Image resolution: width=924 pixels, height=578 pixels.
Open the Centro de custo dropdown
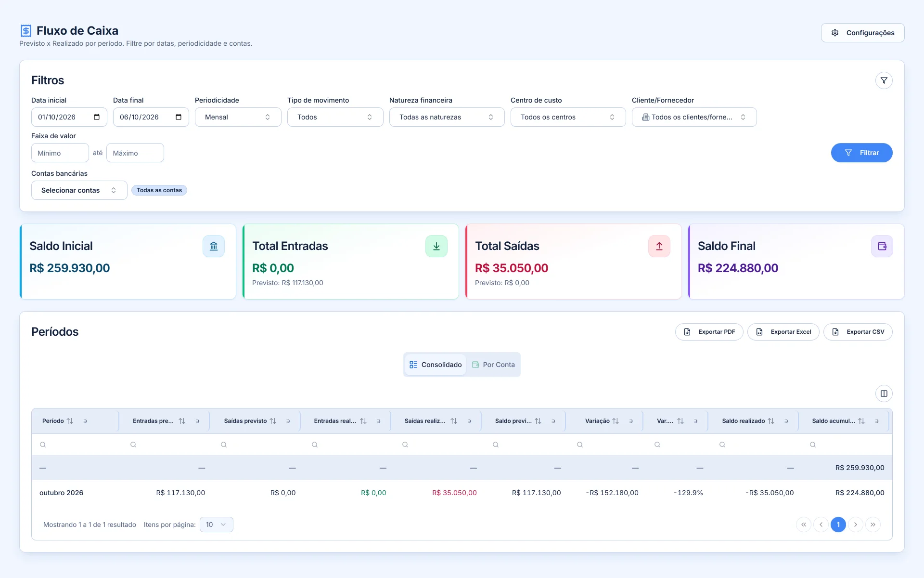tap(568, 117)
